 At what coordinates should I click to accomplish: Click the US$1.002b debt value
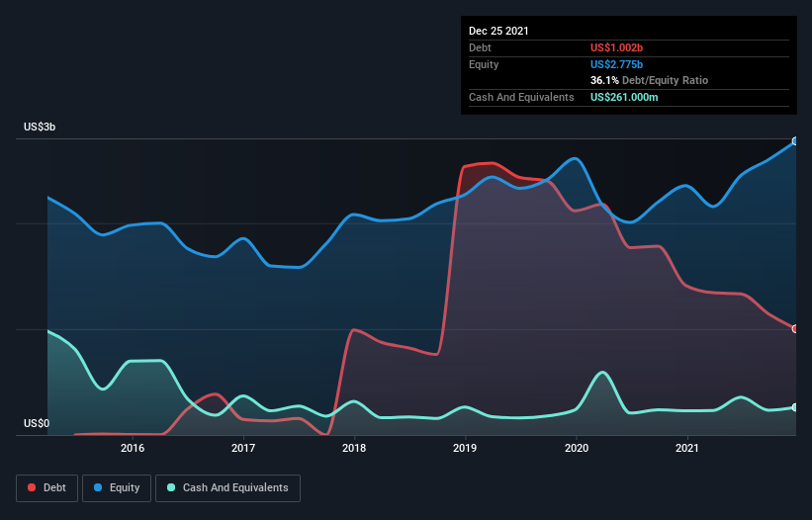[616, 47]
